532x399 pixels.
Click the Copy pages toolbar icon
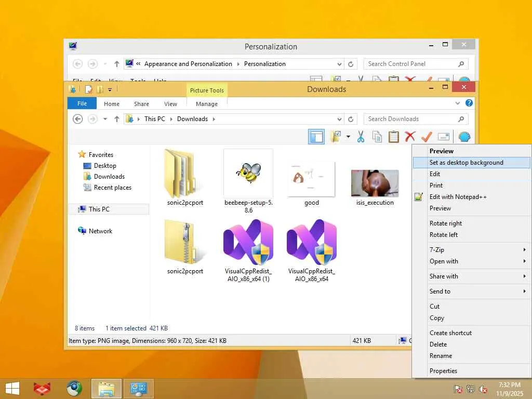click(x=377, y=137)
